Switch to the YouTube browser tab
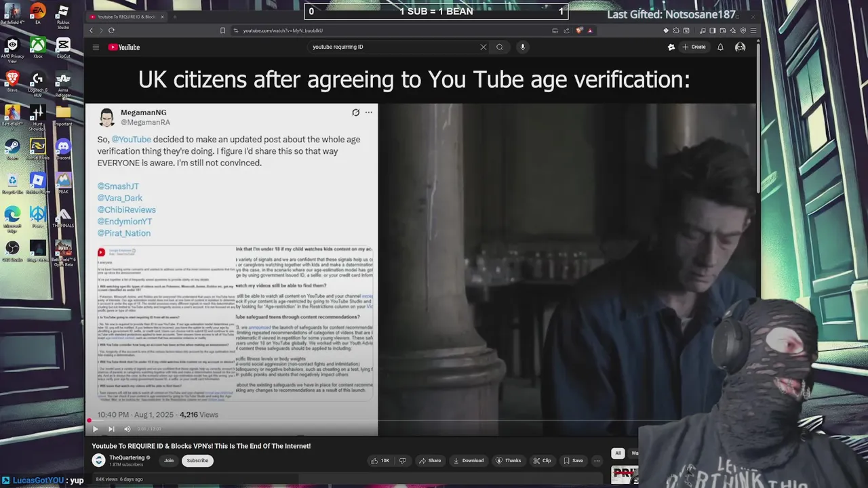Image resolution: width=868 pixels, height=488 pixels. 127,16
